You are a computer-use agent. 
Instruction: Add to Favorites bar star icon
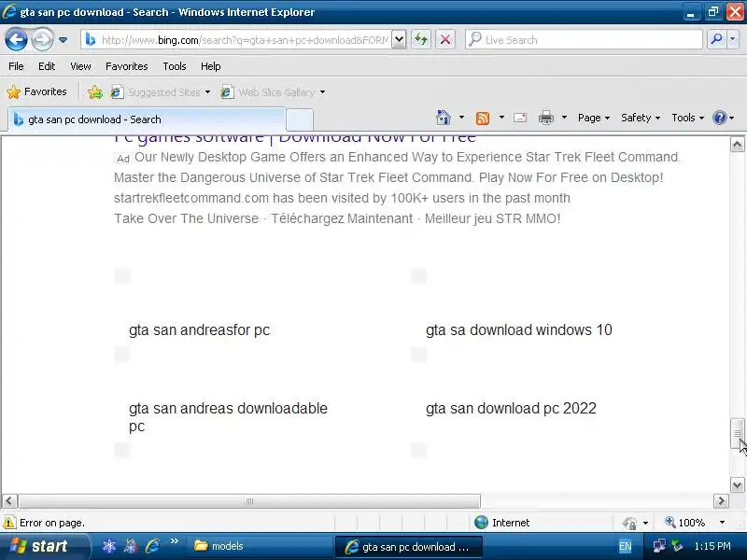(95, 91)
